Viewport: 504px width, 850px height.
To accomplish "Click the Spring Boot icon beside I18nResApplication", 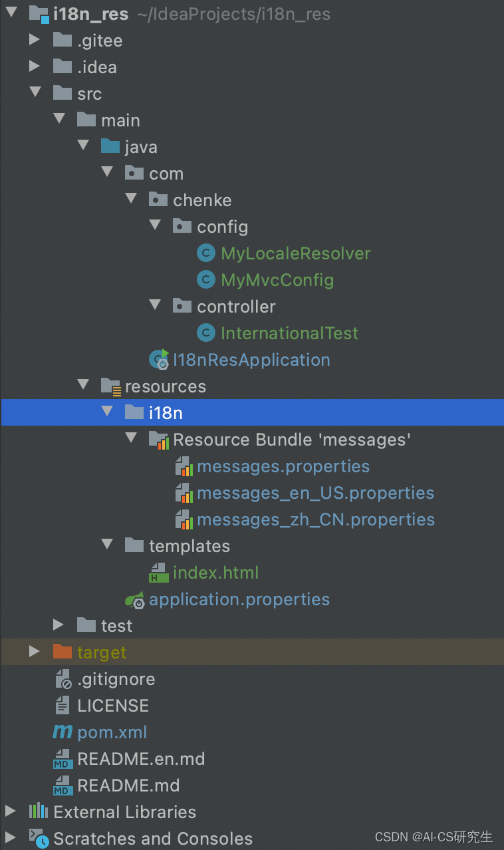I will (x=159, y=359).
